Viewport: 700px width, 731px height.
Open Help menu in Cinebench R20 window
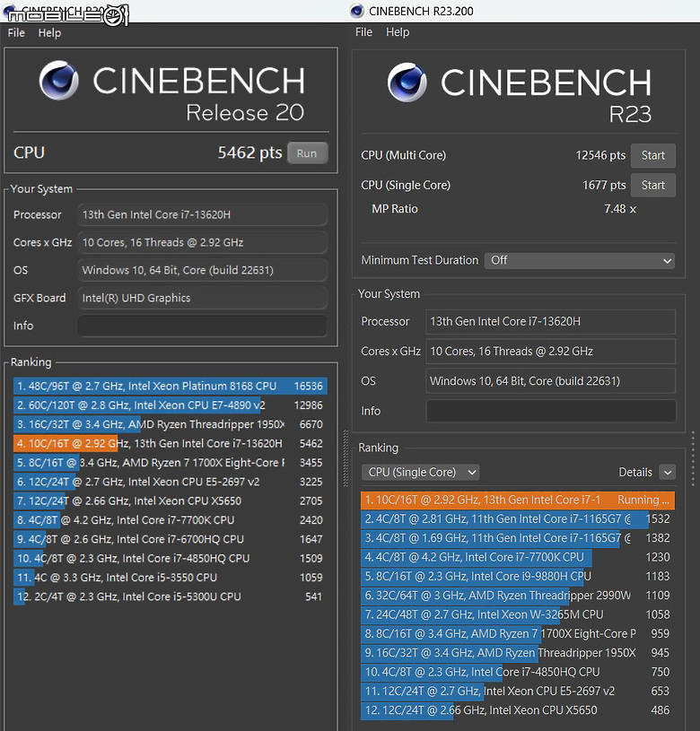point(49,33)
